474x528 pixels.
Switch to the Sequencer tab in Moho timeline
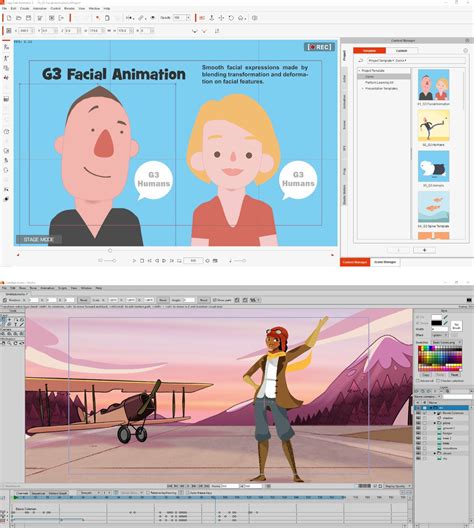(38, 493)
